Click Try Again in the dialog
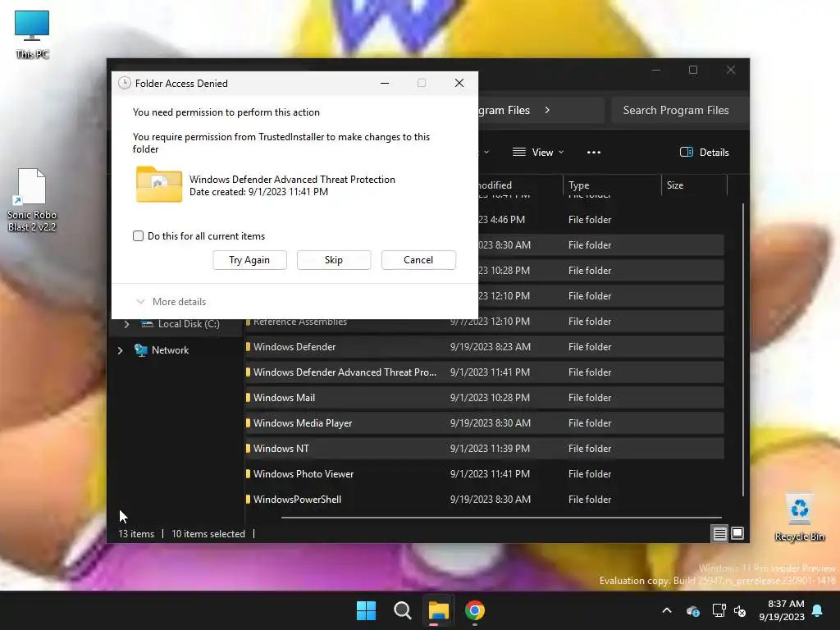840x630 pixels. click(249, 260)
